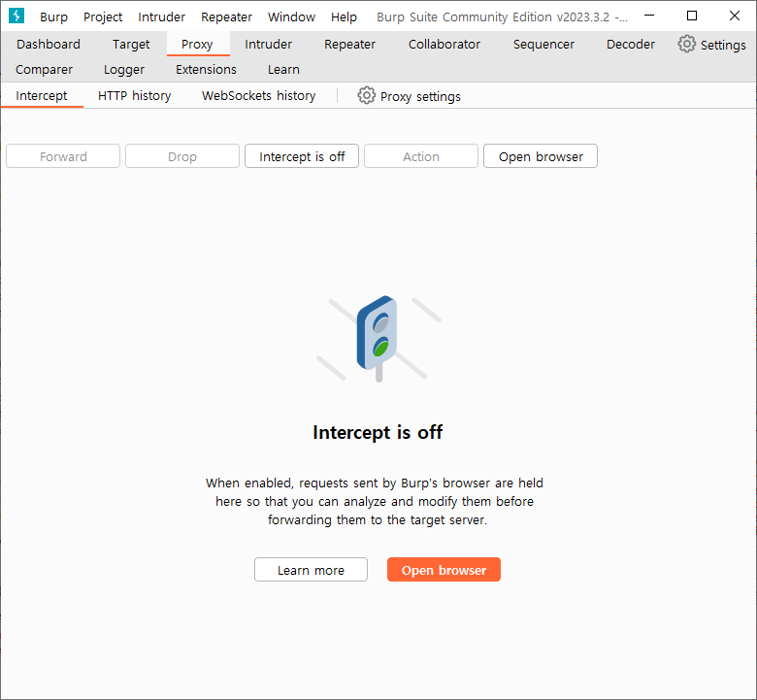Viewport: 757px width, 700px height.
Task: Switch to HTTP history sub-tab
Action: pos(134,96)
